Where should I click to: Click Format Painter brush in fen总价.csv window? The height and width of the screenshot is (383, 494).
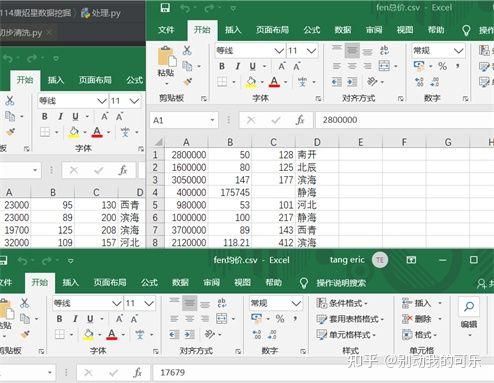click(187, 82)
